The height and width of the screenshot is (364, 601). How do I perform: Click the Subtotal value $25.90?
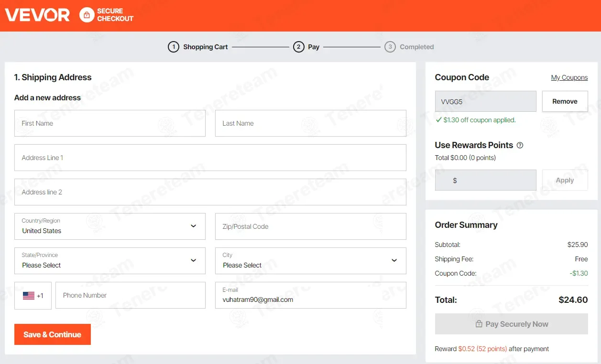click(x=578, y=245)
